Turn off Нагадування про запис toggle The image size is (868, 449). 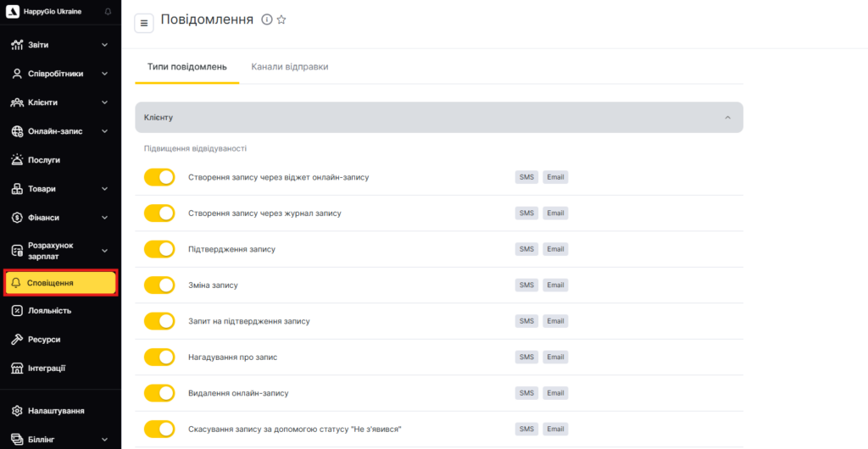[159, 357]
